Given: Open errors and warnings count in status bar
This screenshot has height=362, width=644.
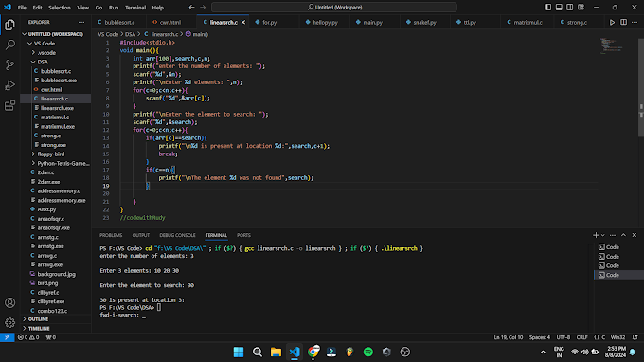Looking at the screenshot, I should point(28,337).
